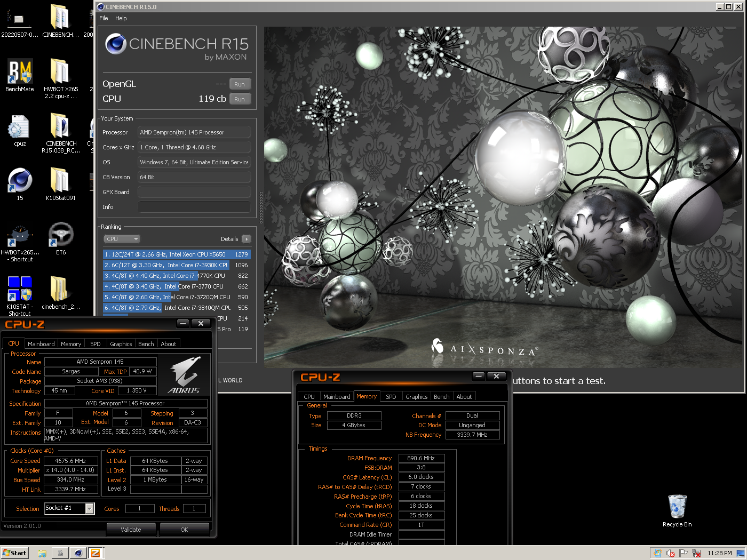
Task: Open the CINEBENCH folder at top of desktop
Action: click(x=61, y=21)
